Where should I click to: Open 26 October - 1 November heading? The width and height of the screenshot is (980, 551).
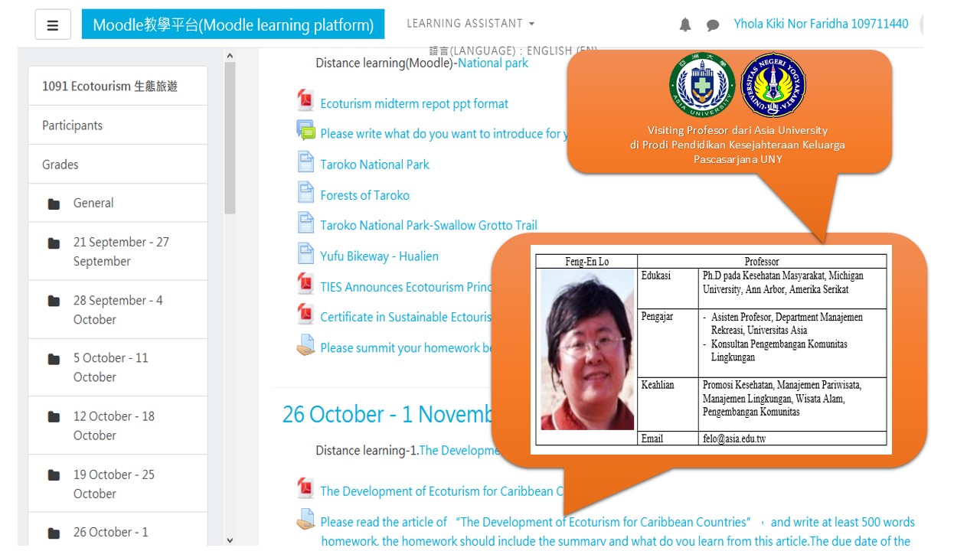[387, 414]
